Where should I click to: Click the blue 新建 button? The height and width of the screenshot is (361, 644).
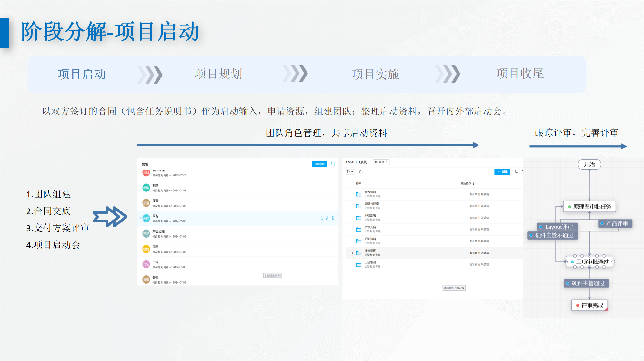[x=502, y=172]
